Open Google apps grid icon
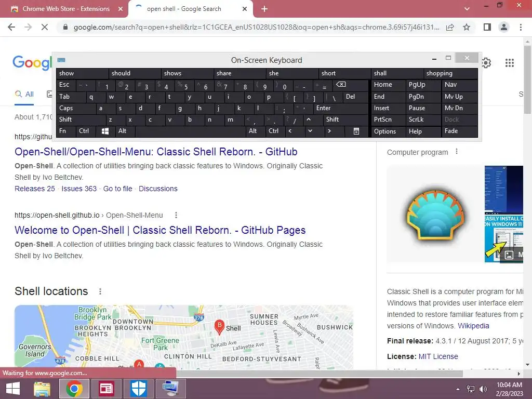532x399 pixels. [509, 63]
